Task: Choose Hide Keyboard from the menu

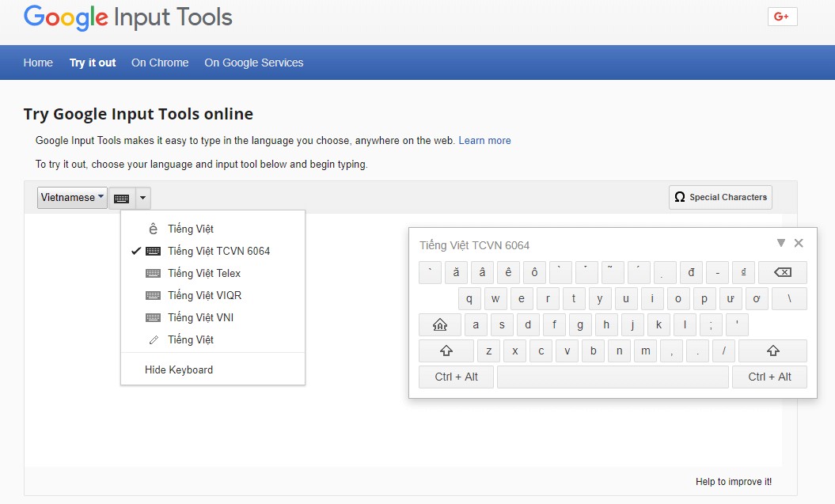Action: click(177, 369)
